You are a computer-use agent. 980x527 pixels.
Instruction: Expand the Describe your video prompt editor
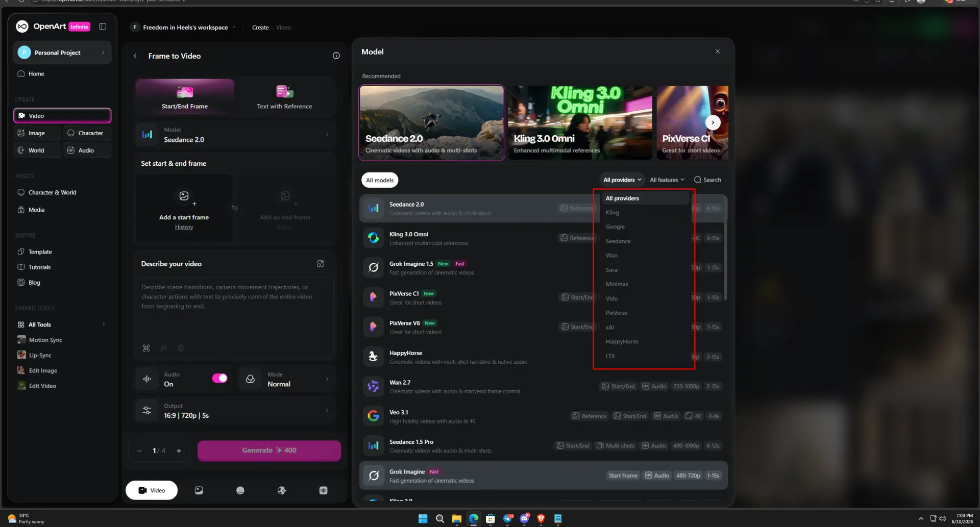321,264
